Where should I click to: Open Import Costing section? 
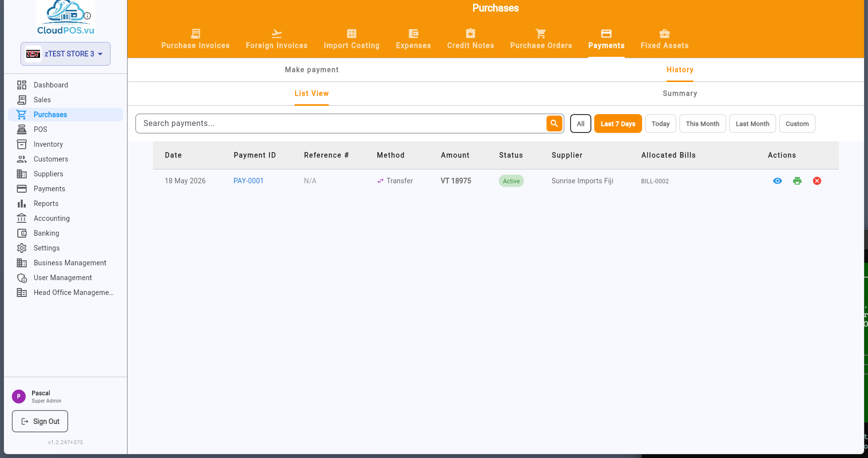click(x=351, y=39)
